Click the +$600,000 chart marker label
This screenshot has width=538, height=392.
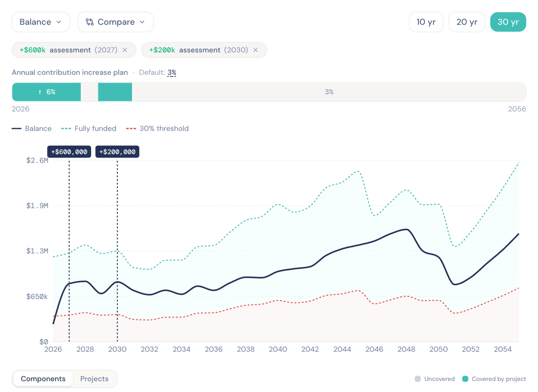point(69,152)
